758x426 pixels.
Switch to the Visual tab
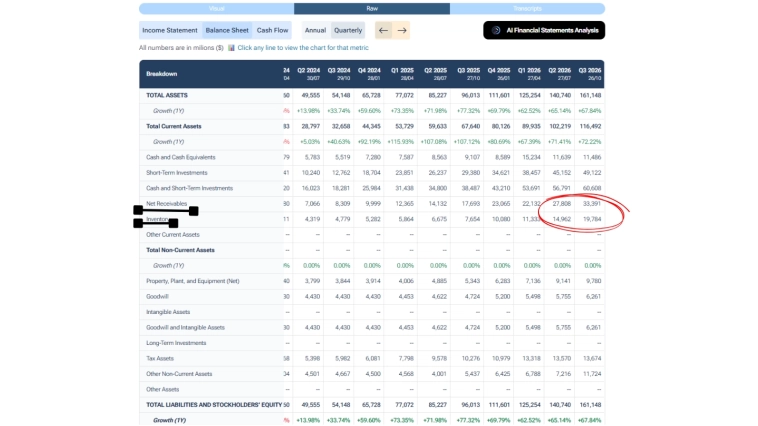tap(217, 8)
